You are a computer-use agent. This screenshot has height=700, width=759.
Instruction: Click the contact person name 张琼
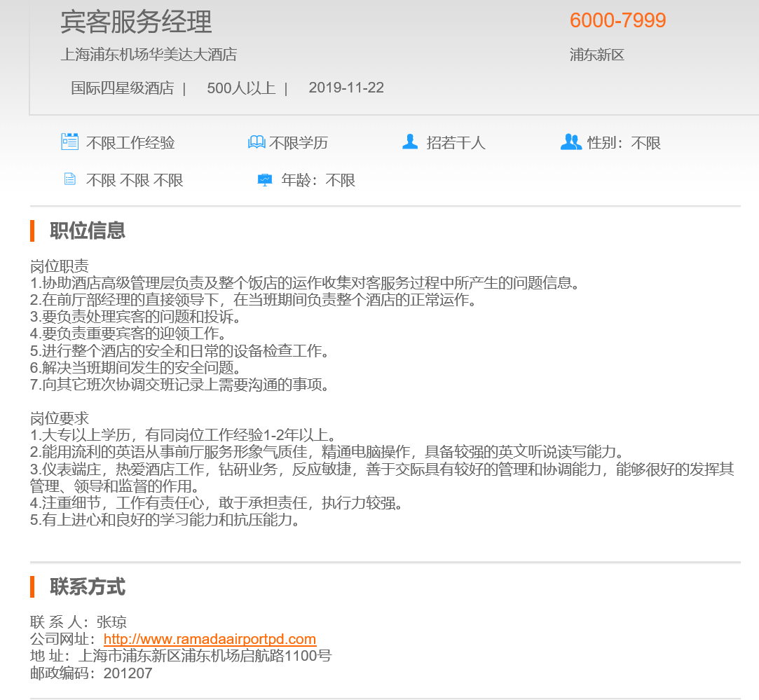pos(111,622)
